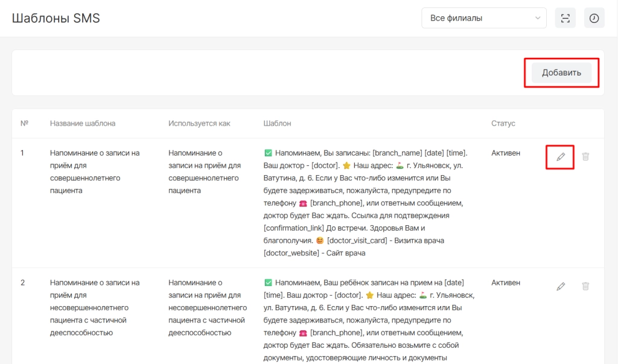Click the "Активен" status in row 1
The image size is (618, 364).
pos(506,153)
